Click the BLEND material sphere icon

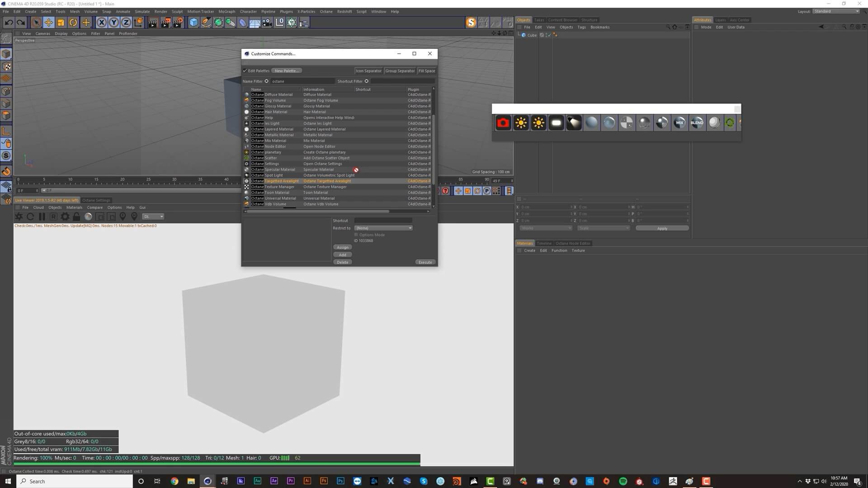click(697, 123)
